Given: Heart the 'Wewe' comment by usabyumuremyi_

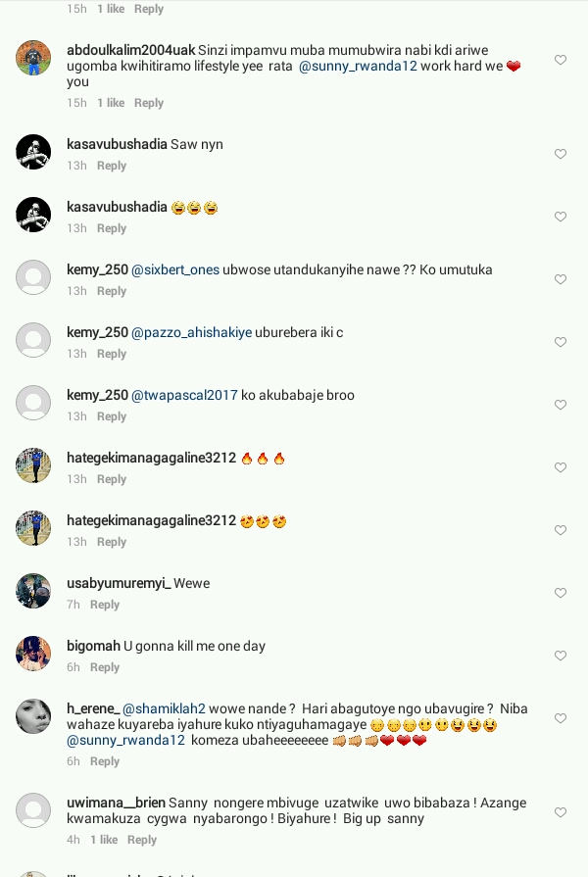Looking at the screenshot, I should click(x=560, y=592).
